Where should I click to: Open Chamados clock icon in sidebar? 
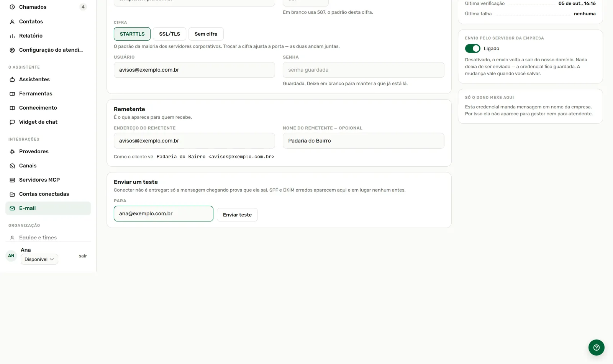[x=12, y=7]
